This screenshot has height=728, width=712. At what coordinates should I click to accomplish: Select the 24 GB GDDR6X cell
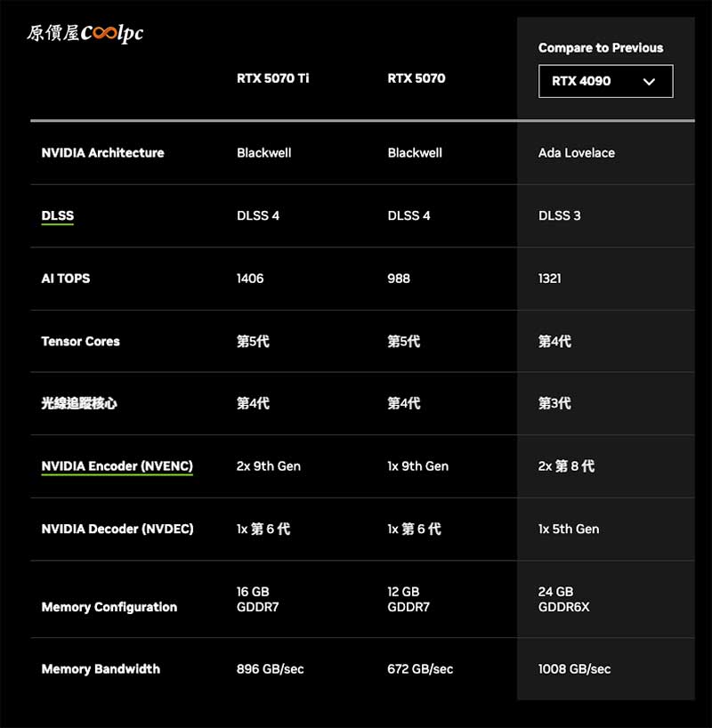coord(564,599)
